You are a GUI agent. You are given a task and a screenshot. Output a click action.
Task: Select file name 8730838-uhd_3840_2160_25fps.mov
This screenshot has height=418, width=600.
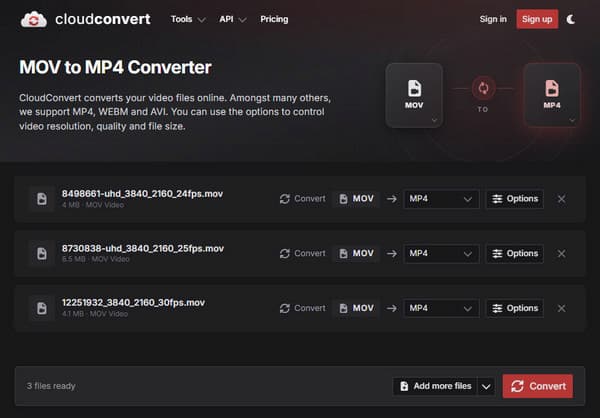(143, 248)
